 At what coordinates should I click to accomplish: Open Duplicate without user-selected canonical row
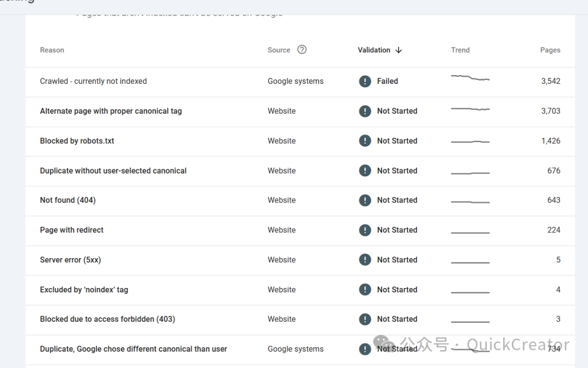pyautogui.click(x=113, y=171)
